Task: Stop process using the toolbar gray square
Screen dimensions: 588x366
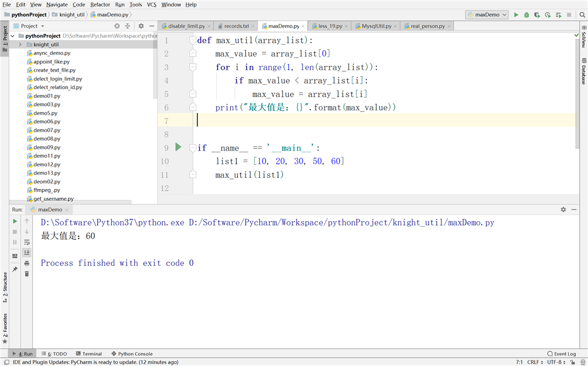Action: click(x=569, y=15)
